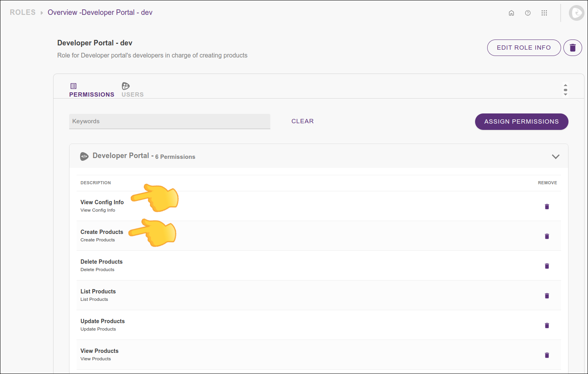Click the home icon in header
This screenshot has width=588, height=374.
click(x=511, y=13)
